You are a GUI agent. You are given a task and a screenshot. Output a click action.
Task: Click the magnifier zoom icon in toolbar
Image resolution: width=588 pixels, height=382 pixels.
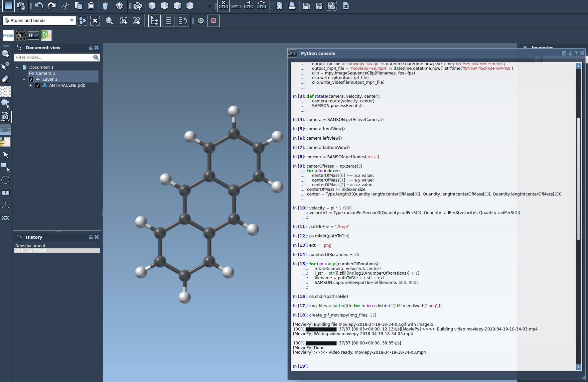(109, 21)
